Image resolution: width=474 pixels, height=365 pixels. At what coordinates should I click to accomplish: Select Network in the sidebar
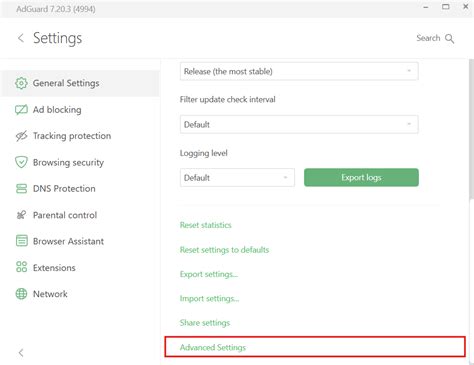pos(80,294)
